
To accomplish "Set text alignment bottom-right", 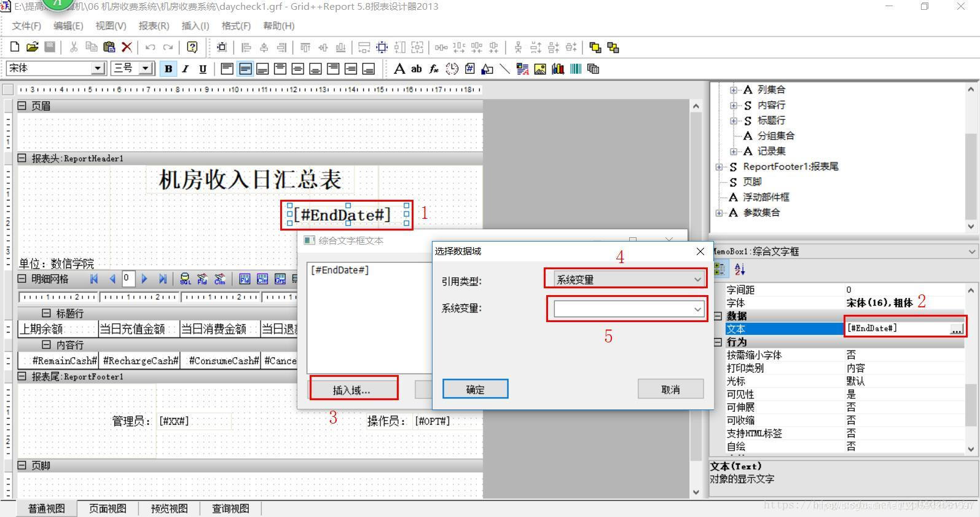I will point(369,69).
